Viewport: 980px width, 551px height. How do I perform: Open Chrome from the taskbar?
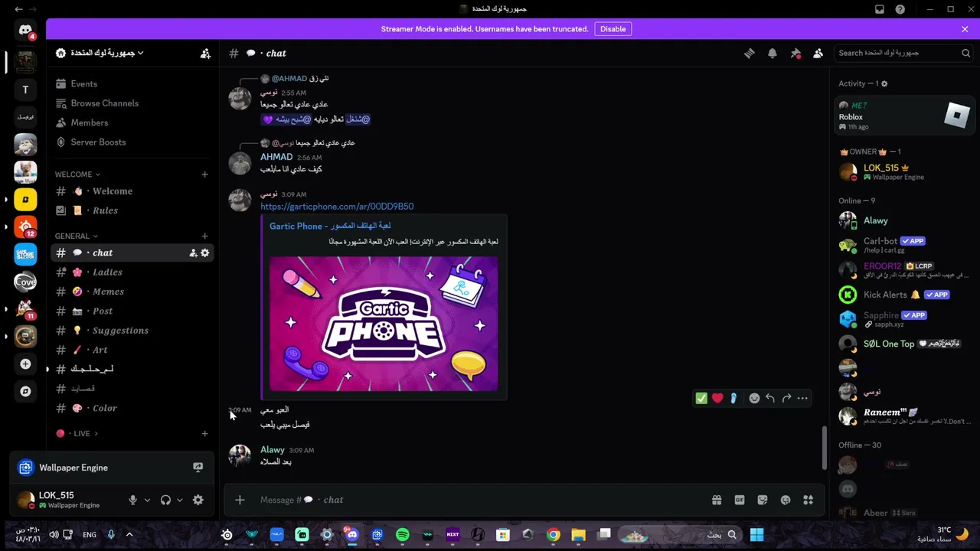coord(554,535)
